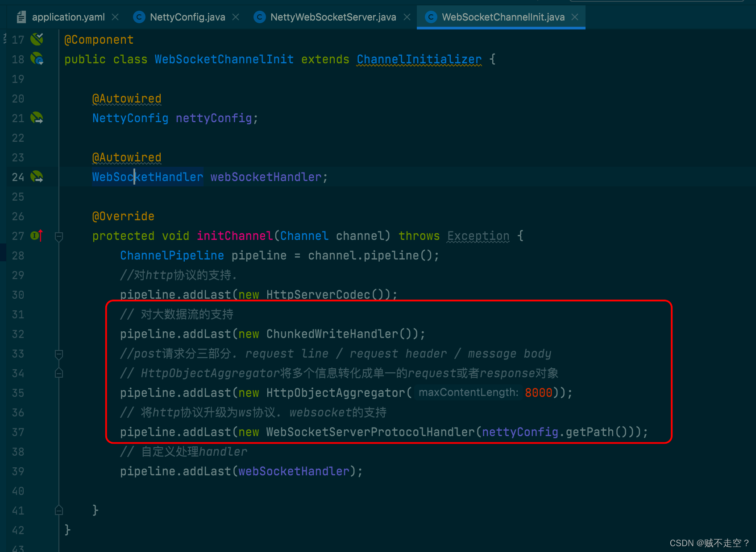Screen dimensions: 756x552
Task: Click the maxContentLength parameter hint
Action: tap(468, 392)
